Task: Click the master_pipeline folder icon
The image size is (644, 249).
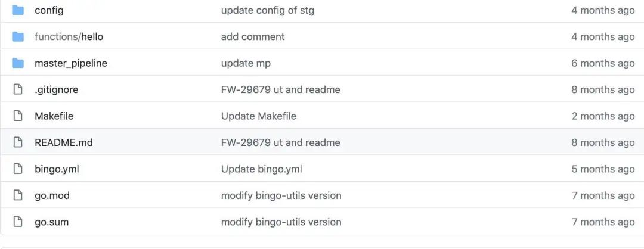Action: pyautogui.click(x=18, y=63)
